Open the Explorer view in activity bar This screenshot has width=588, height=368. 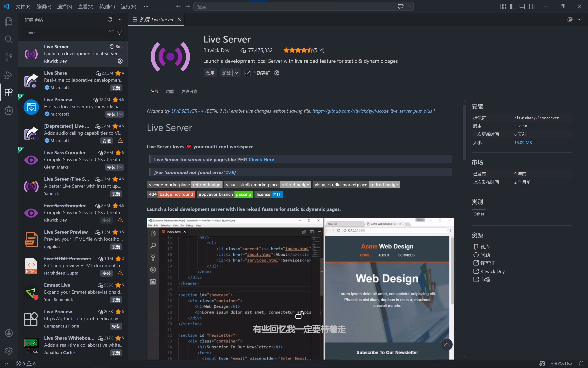tap(9, 21)
